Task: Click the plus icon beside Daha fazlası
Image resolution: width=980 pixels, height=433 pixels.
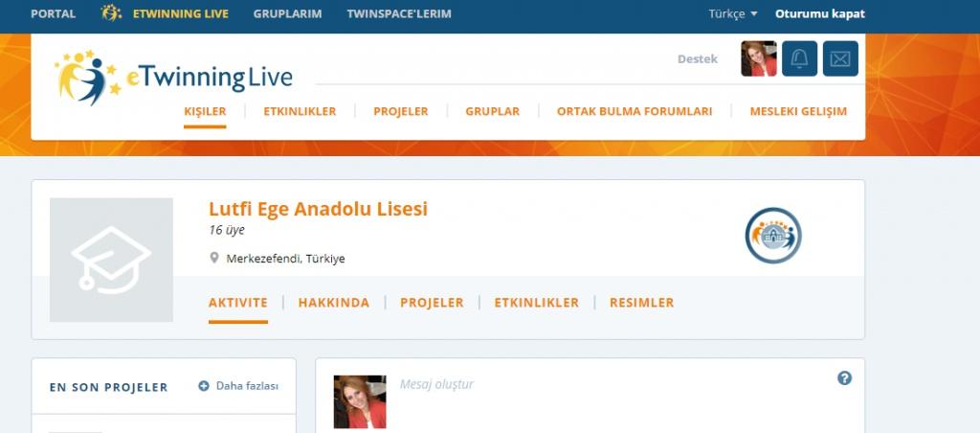Action: click(204, 386)
